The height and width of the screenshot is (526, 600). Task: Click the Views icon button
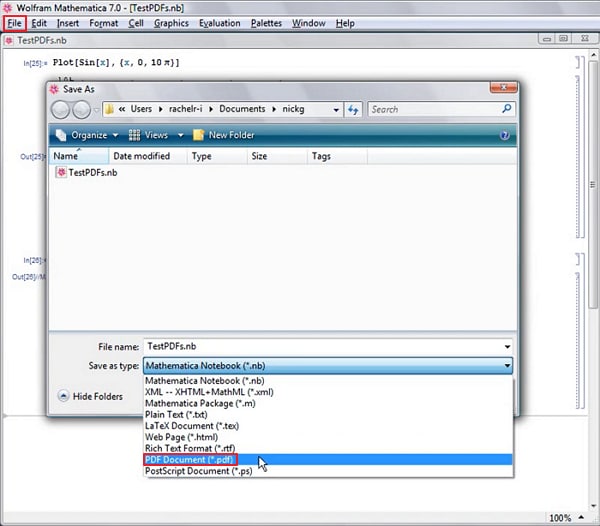point(148,135)
